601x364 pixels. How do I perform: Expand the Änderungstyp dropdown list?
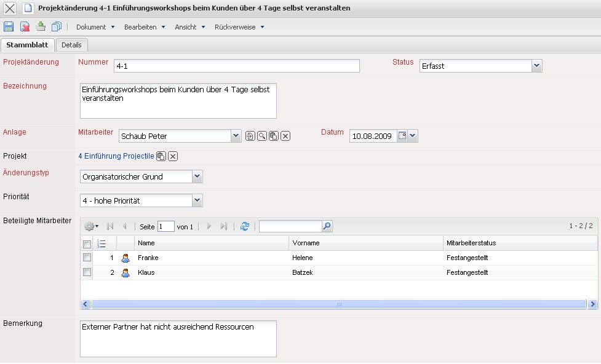click(197, 176)
